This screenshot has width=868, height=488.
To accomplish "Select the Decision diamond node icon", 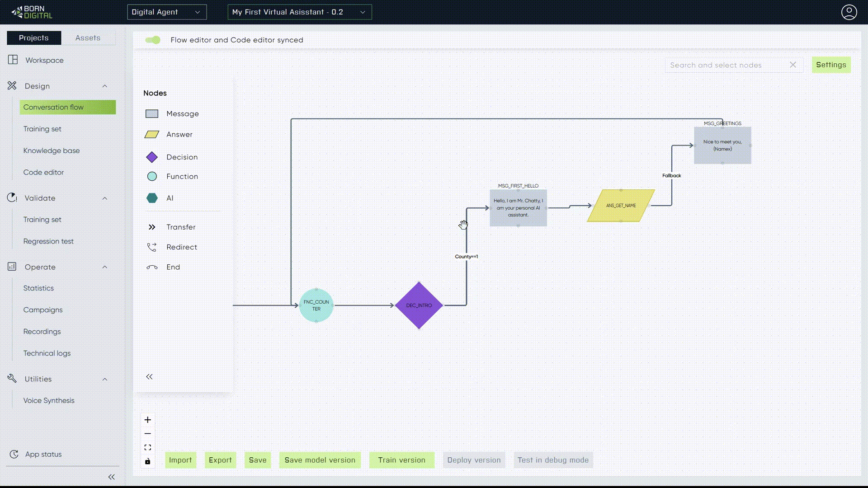I will click(152, 157).
